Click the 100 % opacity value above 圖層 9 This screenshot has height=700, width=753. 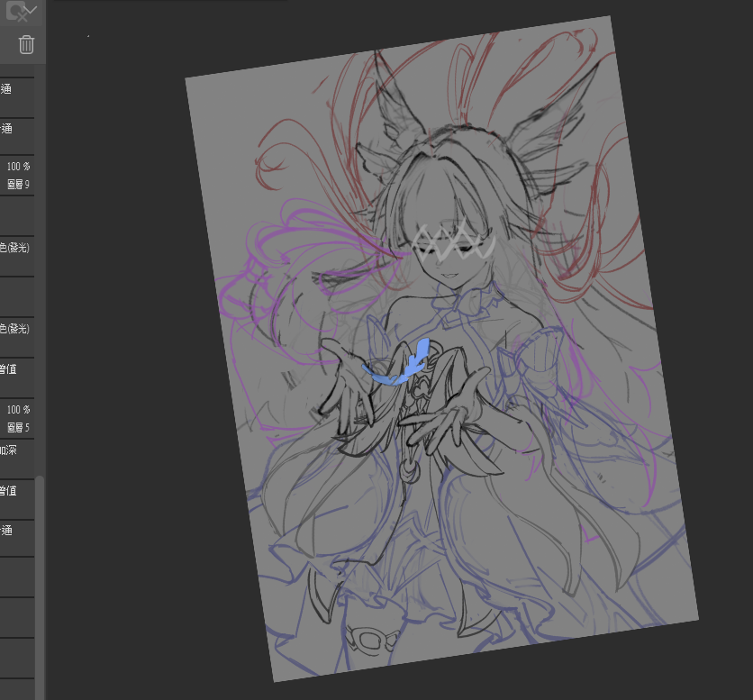[18, 167]
